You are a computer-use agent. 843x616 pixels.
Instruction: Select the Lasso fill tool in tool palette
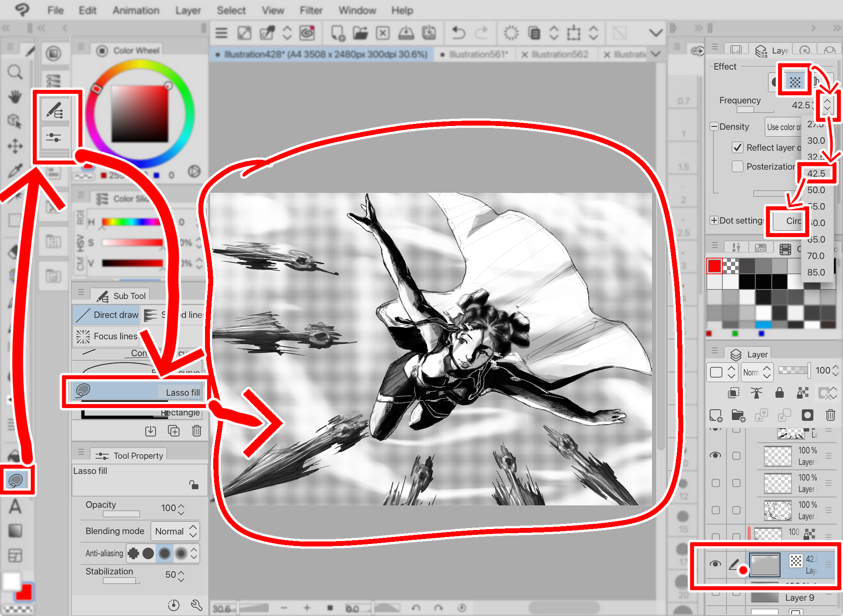click(x=16, y=480)
